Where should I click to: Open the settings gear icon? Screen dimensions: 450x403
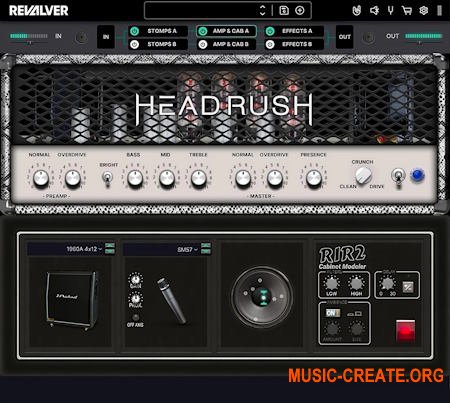click(x=423, y=11)
